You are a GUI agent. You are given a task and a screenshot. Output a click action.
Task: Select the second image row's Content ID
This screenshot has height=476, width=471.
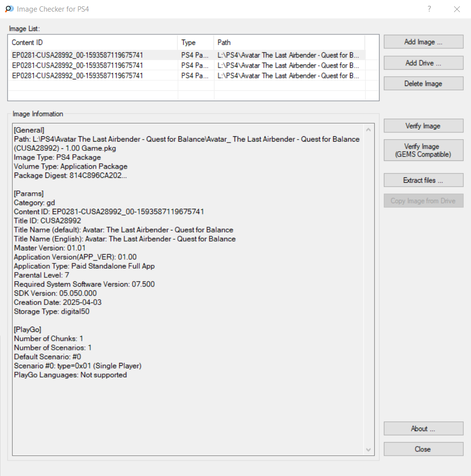[77, 65]
